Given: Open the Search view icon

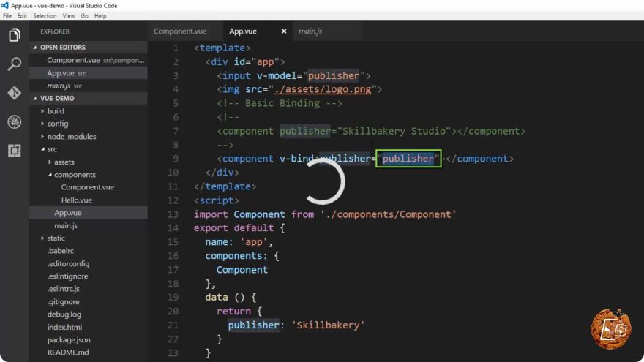Looking at the screenshot, I should (x=15, y=64).
